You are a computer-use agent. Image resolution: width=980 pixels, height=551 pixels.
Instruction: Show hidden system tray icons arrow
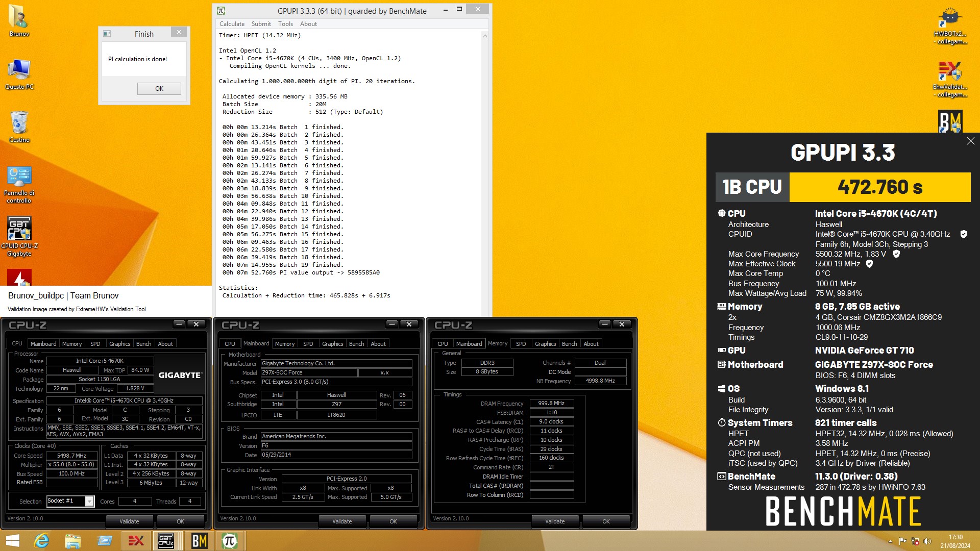pyautogui.click(x=890, y=542)
